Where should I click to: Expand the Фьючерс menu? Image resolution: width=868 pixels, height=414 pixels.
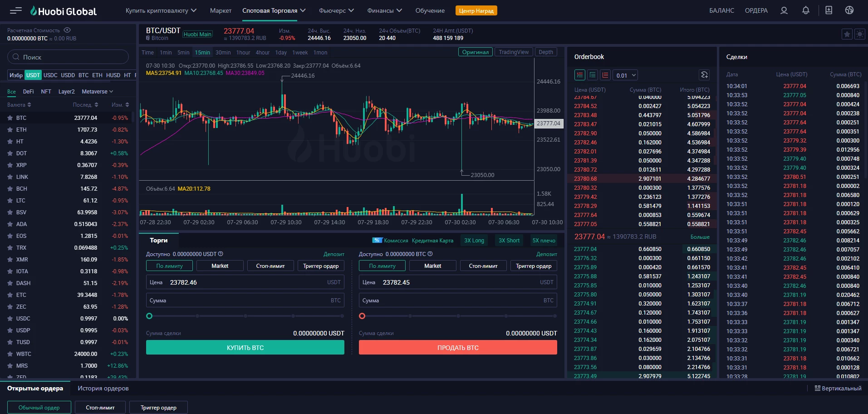(336, 10)
